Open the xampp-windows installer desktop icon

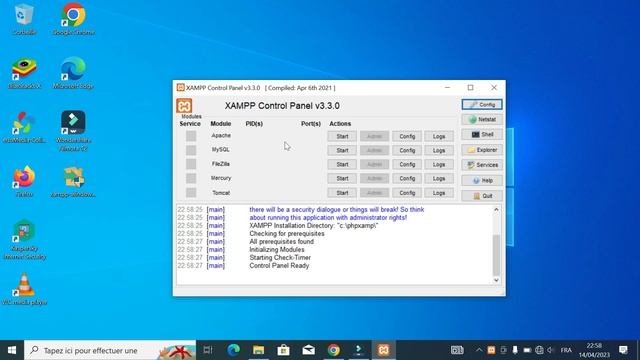click(73, 182)
